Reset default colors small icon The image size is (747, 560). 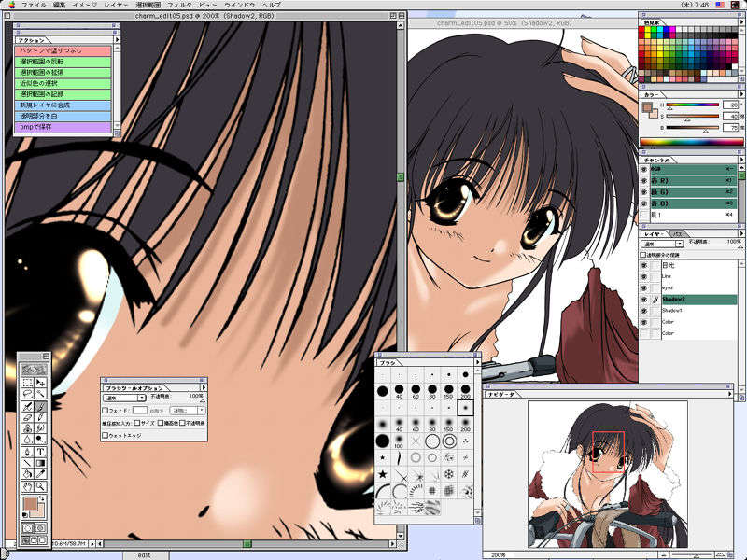25,514
